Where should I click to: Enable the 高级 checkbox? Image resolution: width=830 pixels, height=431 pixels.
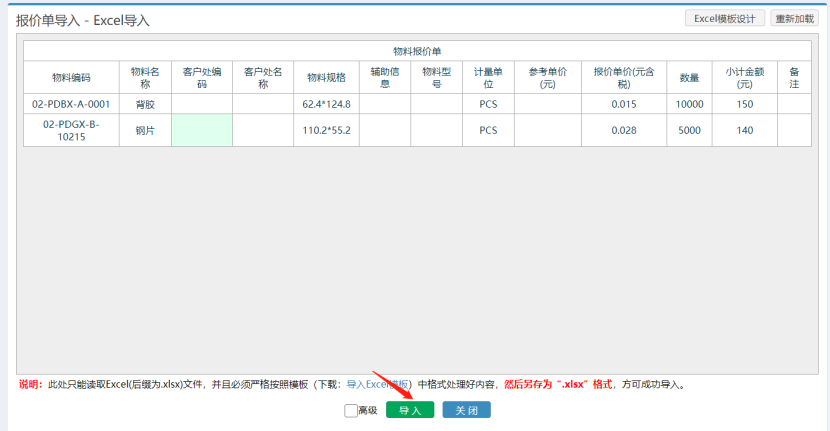pyautogui.click(x=351, y=410)
